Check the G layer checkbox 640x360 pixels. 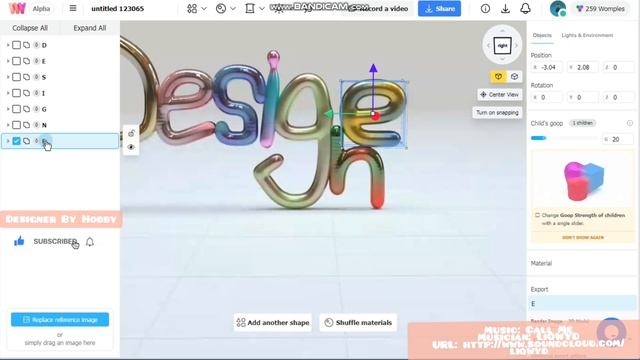[16, 109]
